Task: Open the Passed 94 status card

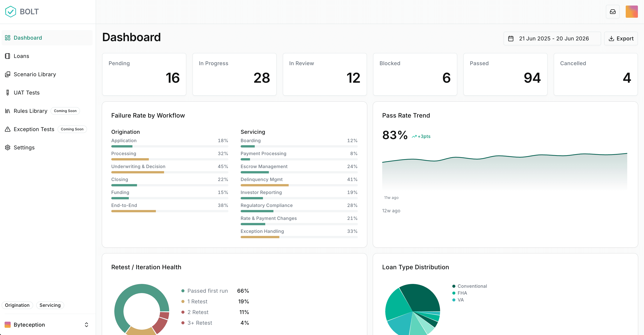Action: click(505, 74)
